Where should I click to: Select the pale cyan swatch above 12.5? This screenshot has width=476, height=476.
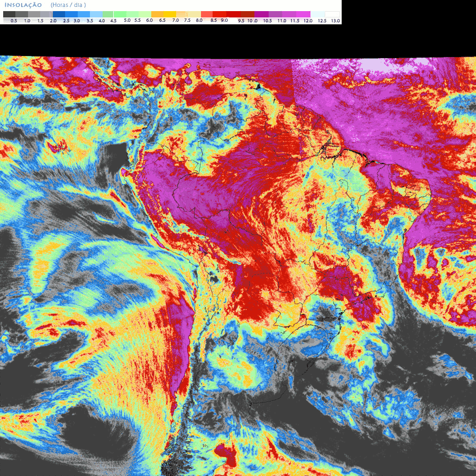click(x=317, y=14)
